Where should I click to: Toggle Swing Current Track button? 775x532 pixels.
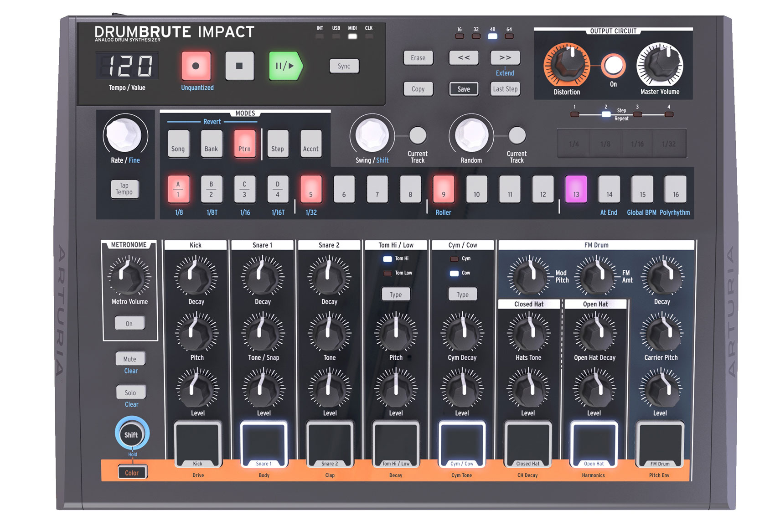418,135
